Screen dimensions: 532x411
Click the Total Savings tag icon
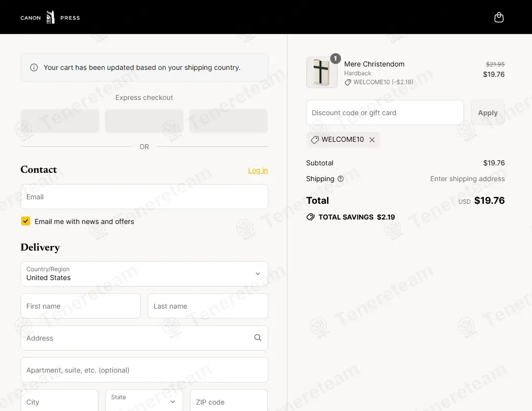(x=311, y=217)
